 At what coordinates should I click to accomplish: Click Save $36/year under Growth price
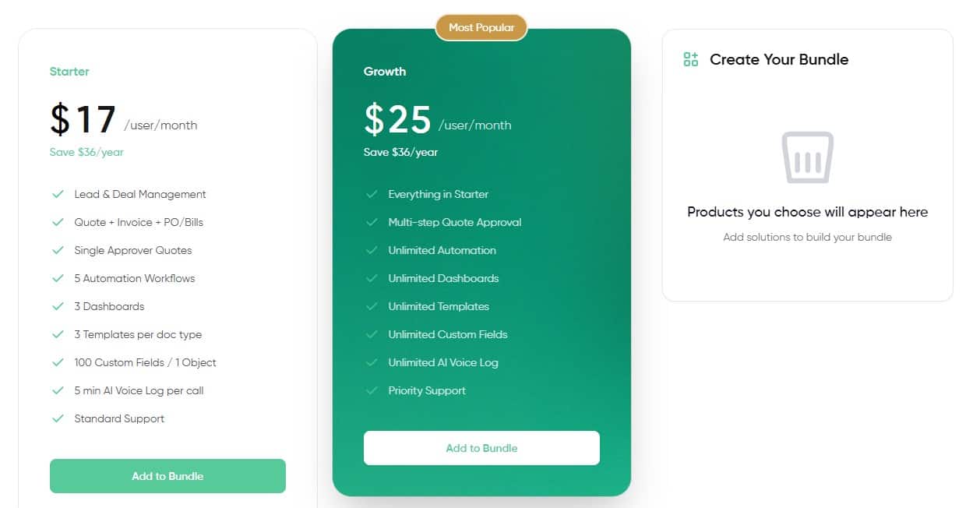[x=400, y=152]
